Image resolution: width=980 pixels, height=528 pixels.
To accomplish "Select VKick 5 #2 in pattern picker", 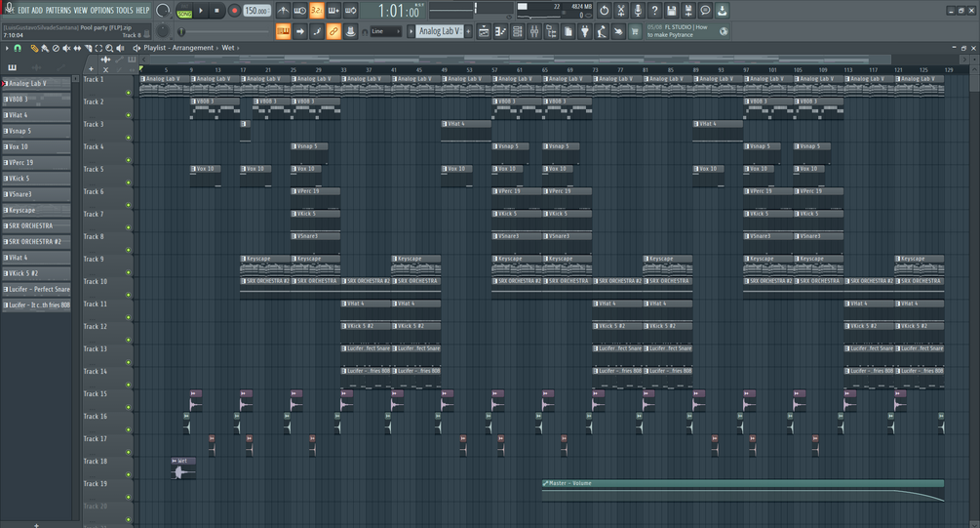I will click(36, 273).
